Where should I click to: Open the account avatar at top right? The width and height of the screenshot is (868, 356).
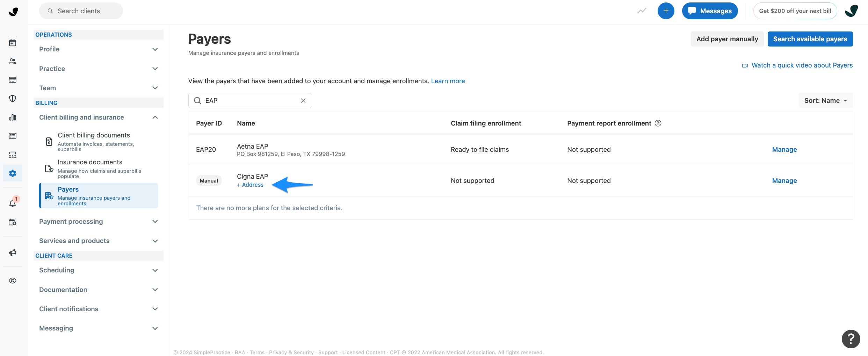(852, 11)
